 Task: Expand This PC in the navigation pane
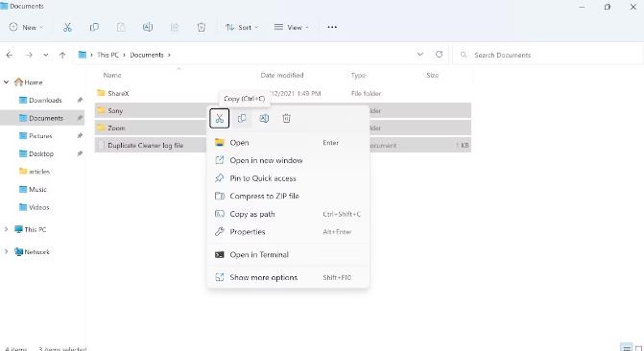tap(6, 229)
